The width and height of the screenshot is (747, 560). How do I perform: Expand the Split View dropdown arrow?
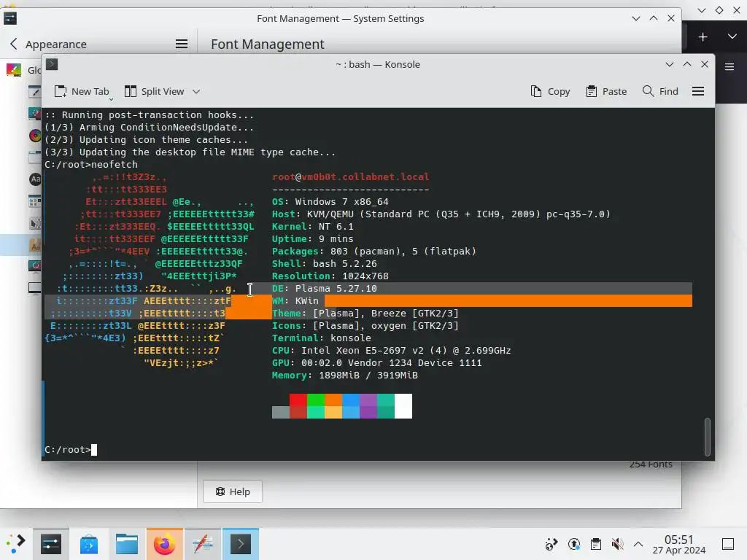tap(196, 91)
